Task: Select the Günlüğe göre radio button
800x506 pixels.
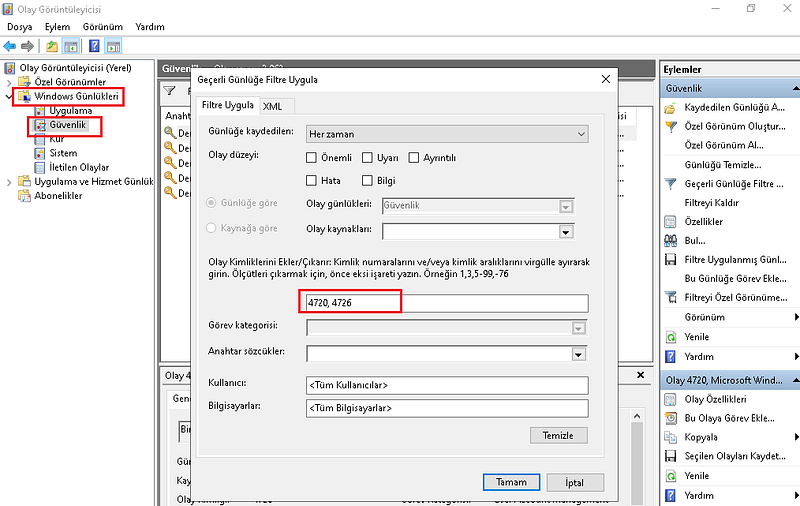Action: tap(211, 203)
